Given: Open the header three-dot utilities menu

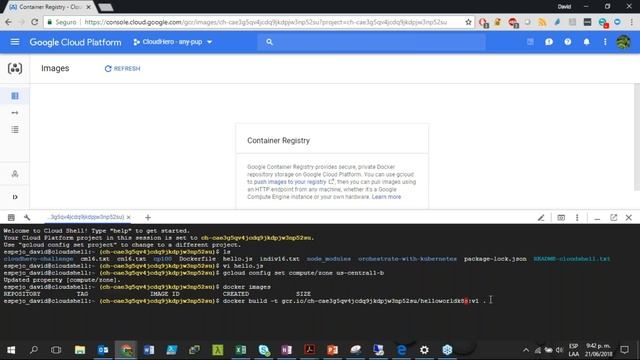Looking at the screenshot, I should 605,42.
